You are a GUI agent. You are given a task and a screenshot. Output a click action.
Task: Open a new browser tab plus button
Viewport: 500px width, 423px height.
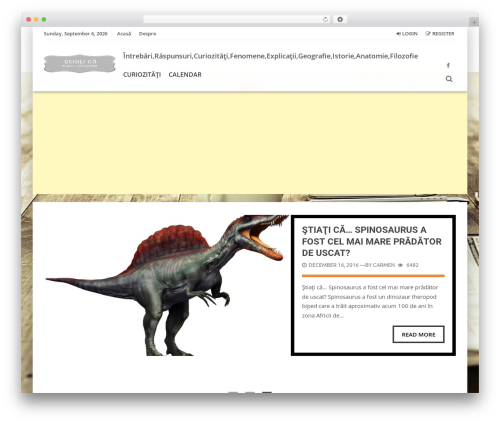point(474,22)
